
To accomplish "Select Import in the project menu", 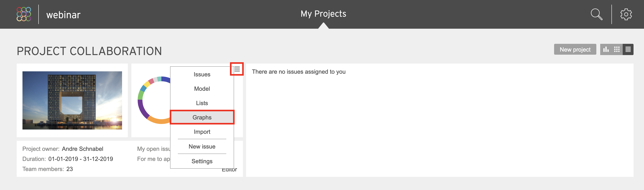I will coord(202,132).
